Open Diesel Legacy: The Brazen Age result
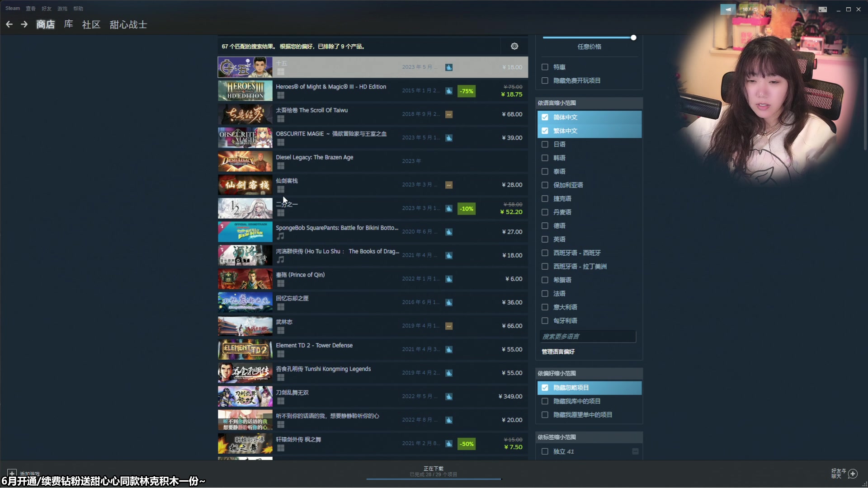This screenshot has width=868, height=488. point(373,161)
